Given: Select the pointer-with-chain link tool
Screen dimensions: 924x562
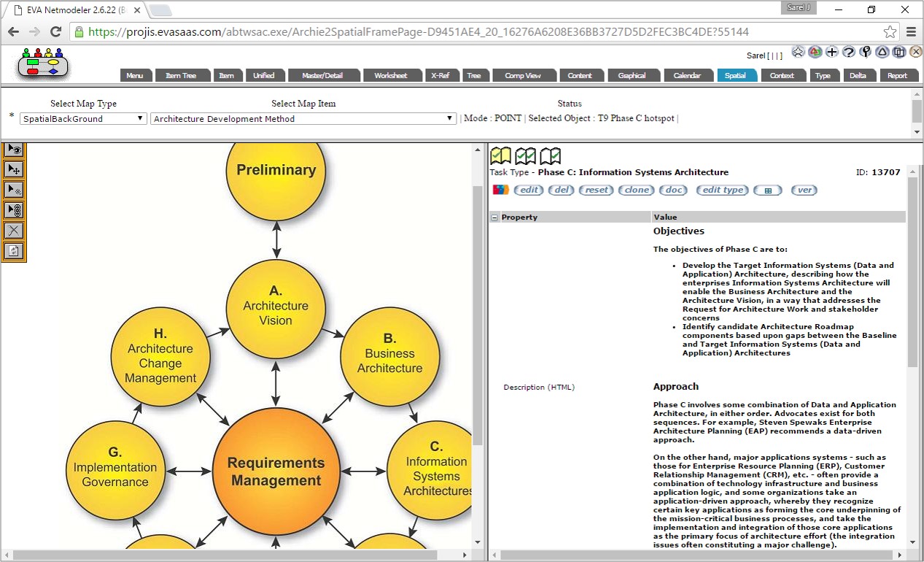Looking at the screenshot, I should click(14, 210).
